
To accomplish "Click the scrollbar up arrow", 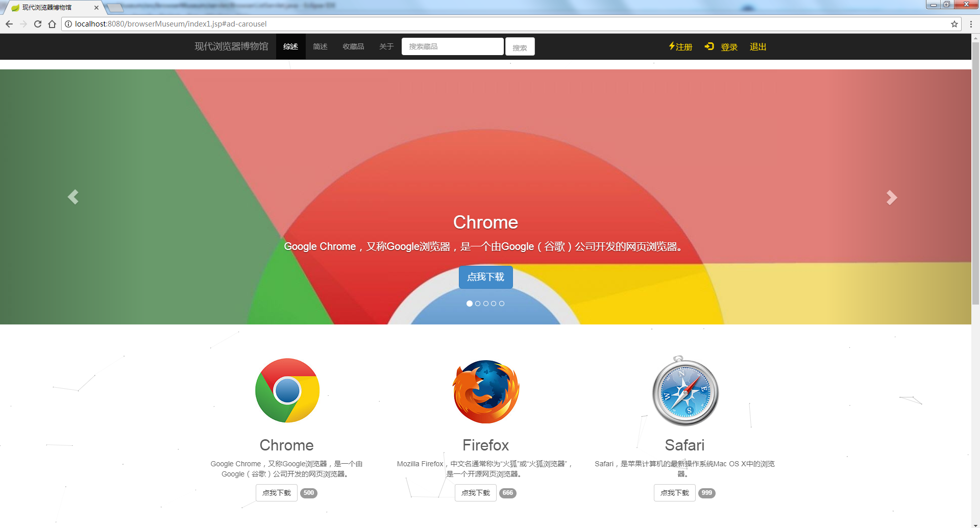I will click(x=975, y=37).
